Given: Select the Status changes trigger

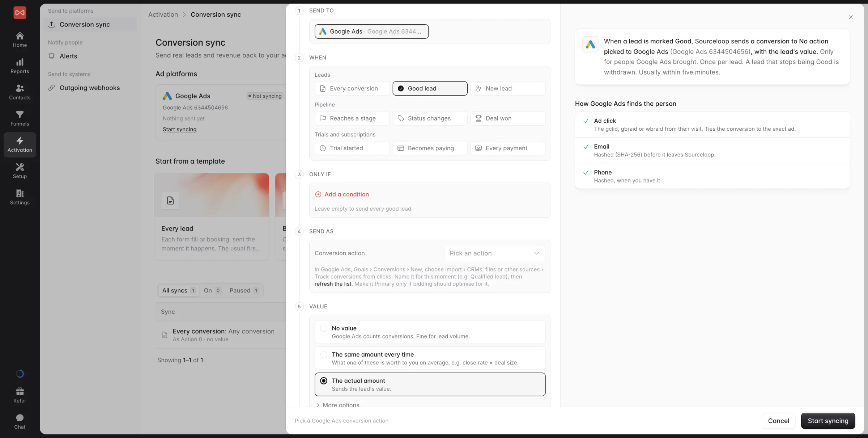Looking at the screenshot, I should (x=430, y=118).
